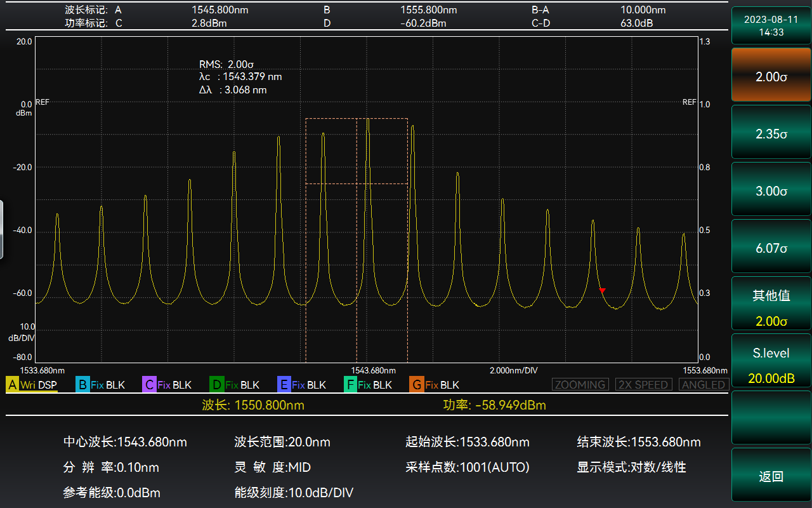Set S.level 20.00dB threshold

coord(771,363)
